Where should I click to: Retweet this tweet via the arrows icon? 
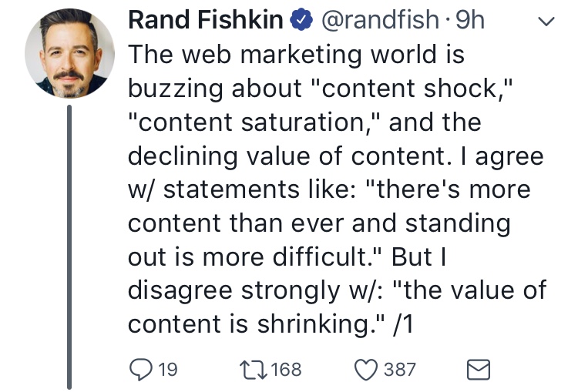coord(253,370)
